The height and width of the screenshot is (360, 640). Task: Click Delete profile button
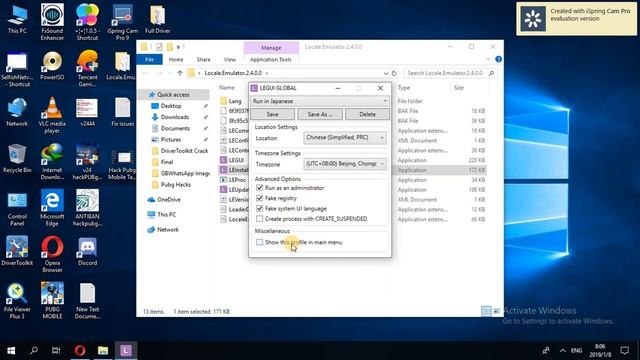click(367, 114)
